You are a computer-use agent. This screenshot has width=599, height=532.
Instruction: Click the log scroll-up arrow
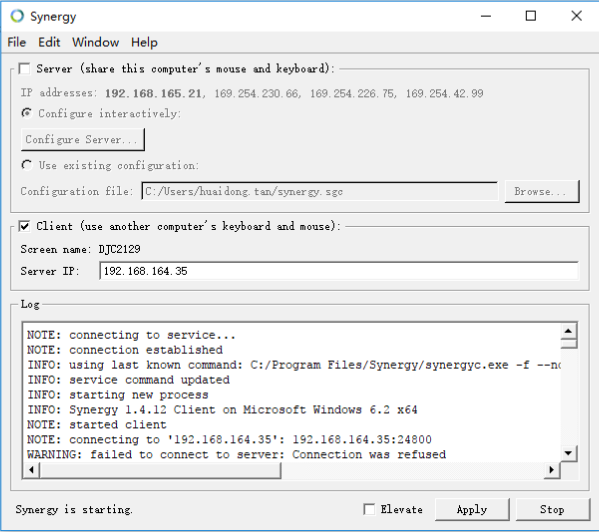[568, 331]
